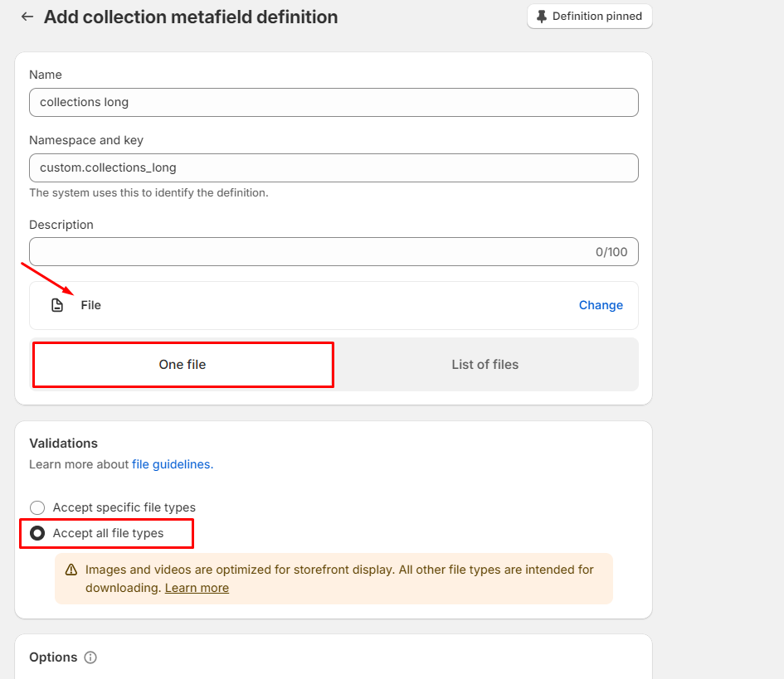Screen dimensions: 784x679
Task: Open the file guidelines link
Action: click(171, 464)
